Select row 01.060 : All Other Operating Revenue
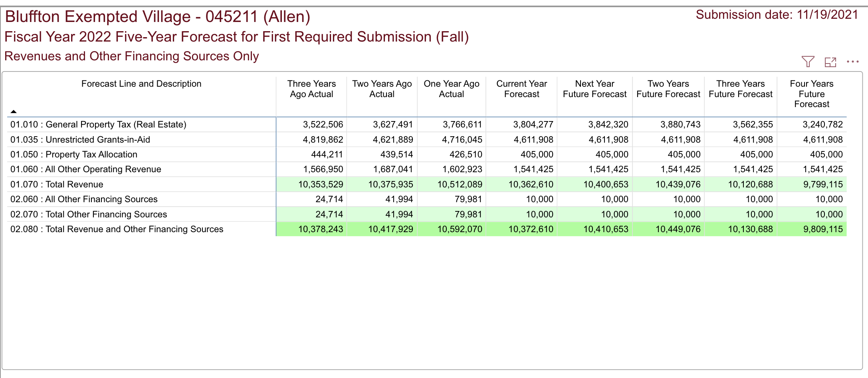 click(x=427, y=169)
